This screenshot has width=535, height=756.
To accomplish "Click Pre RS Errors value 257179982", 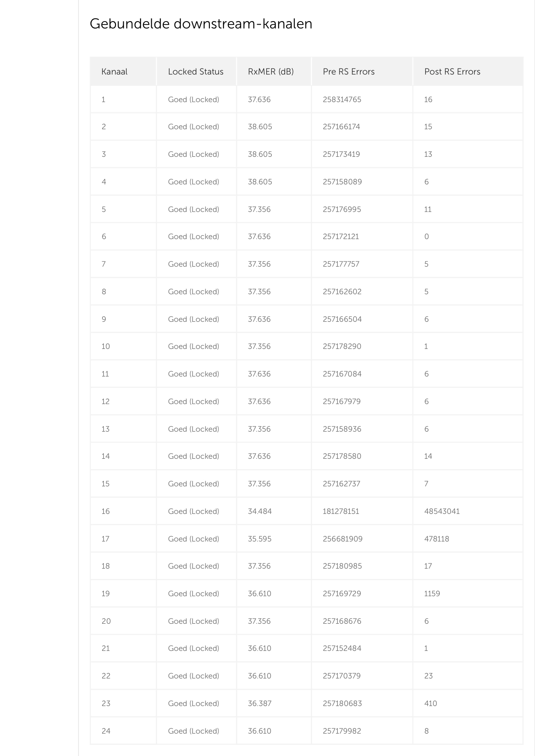I will [342, 731].
